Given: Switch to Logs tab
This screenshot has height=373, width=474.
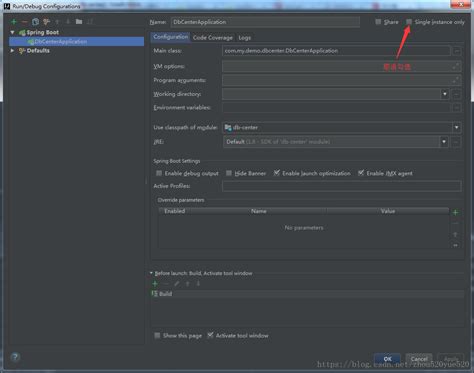Looking at the screenshot, I should point(245,38).
